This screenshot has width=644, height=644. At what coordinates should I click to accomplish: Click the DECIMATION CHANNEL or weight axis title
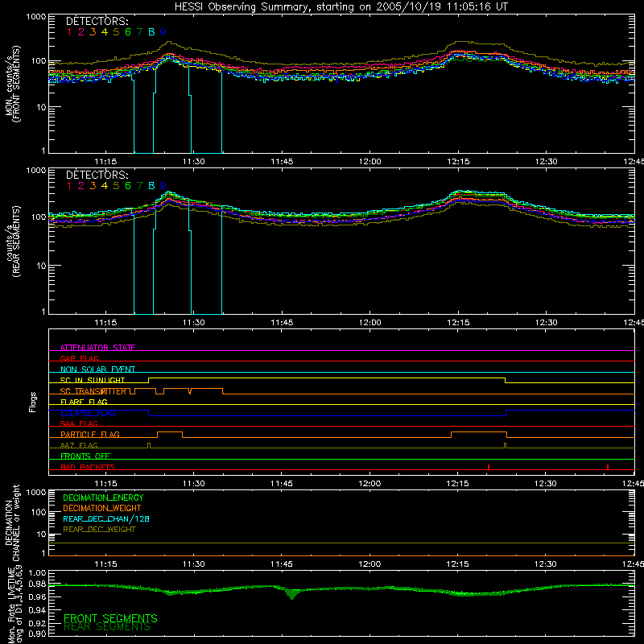coord(12,522)
